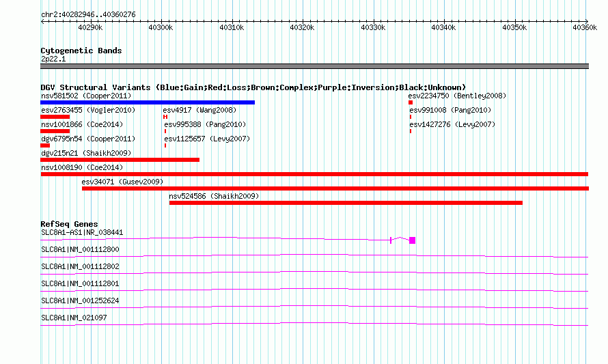The height and width of the screenshot is (364, 608).
Task: Click the red esv2763455 loss bar
Action: point(55,117)
